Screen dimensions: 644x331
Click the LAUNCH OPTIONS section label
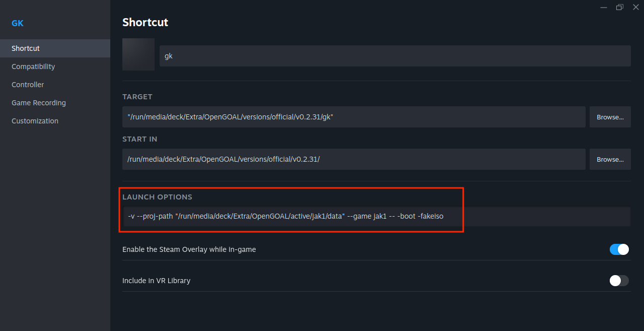[157, 197]
